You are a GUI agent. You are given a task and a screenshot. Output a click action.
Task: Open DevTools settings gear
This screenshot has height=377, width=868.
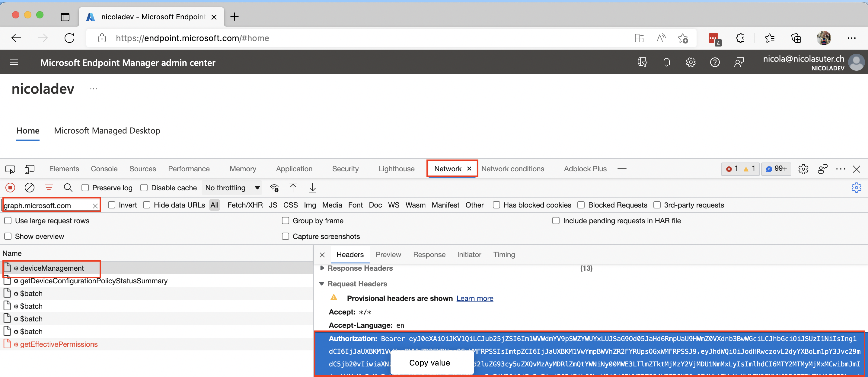(803, 169)
